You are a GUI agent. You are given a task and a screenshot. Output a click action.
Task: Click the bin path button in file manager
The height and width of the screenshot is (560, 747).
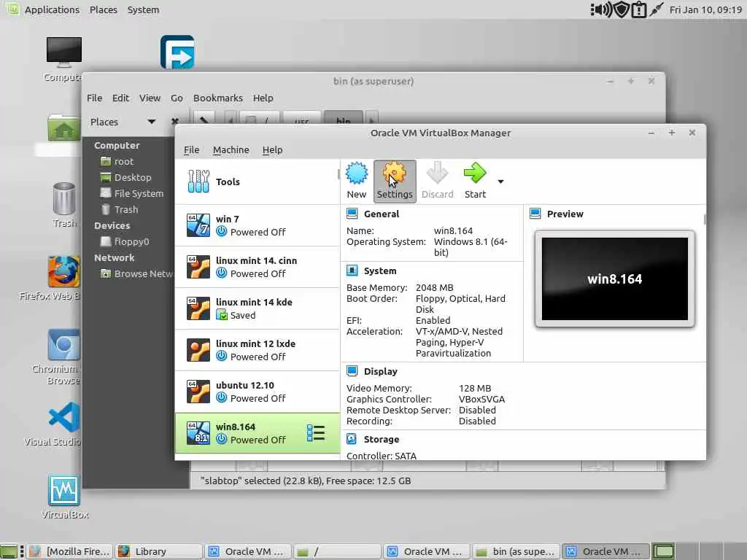tap(344, 119)
